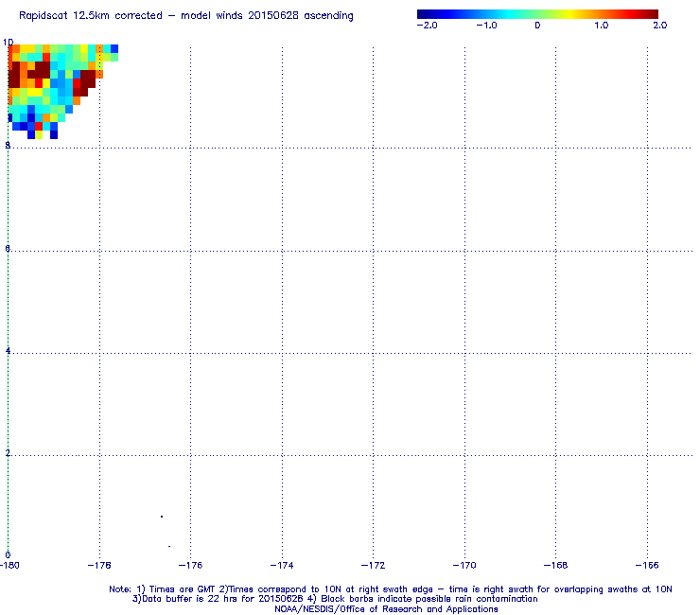Screen dimensions: 700x615
Task: Click the latitude label '6'
Action: [8, 248]
